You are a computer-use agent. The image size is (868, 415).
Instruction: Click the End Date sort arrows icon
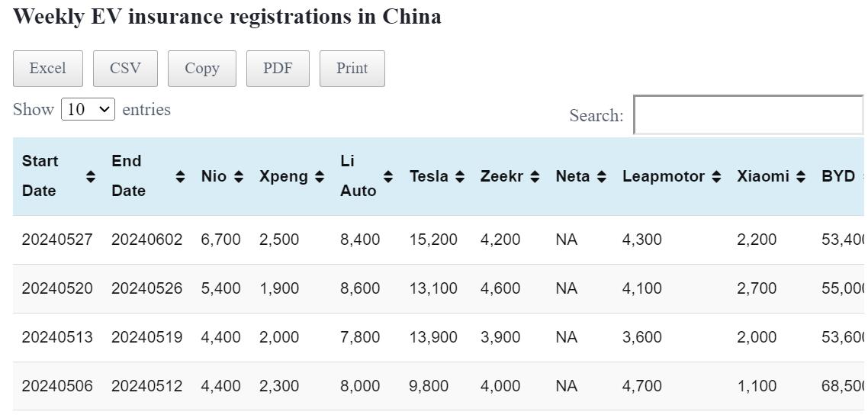click(180, 176)
